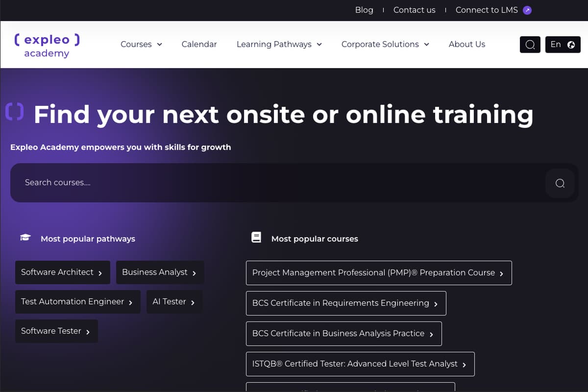The height and width of the screenshot is (392, 588).
Task: Select BCS Certificate in Requirements Engineering
Action: [345, 303]
